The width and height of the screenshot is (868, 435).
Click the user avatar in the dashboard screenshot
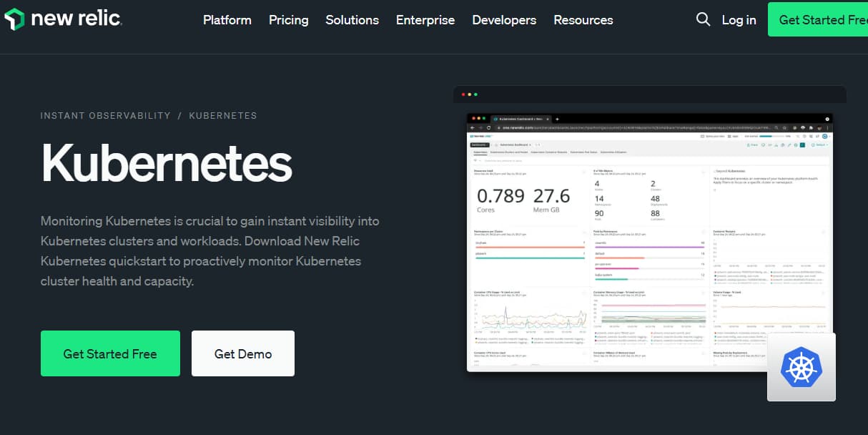(x=825, y=136)
